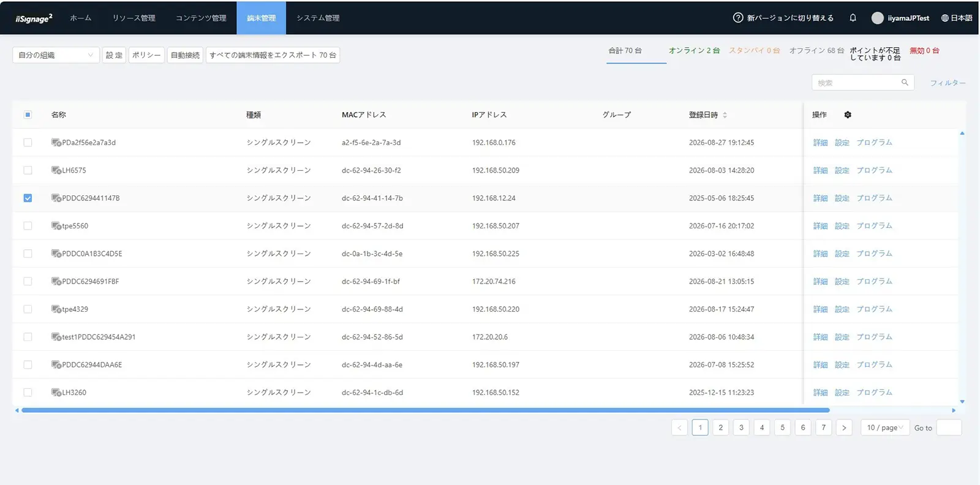980x485 pixels.
Task: Select the オンライン 2 台 status tab
Action: [x=694, y=51]
